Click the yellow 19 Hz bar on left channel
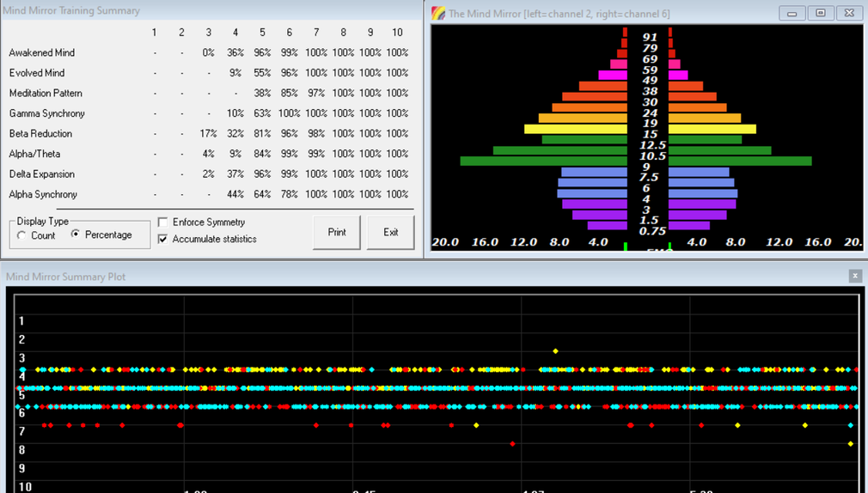This screenshot has width=868, height=493. [x=576, y=129]
